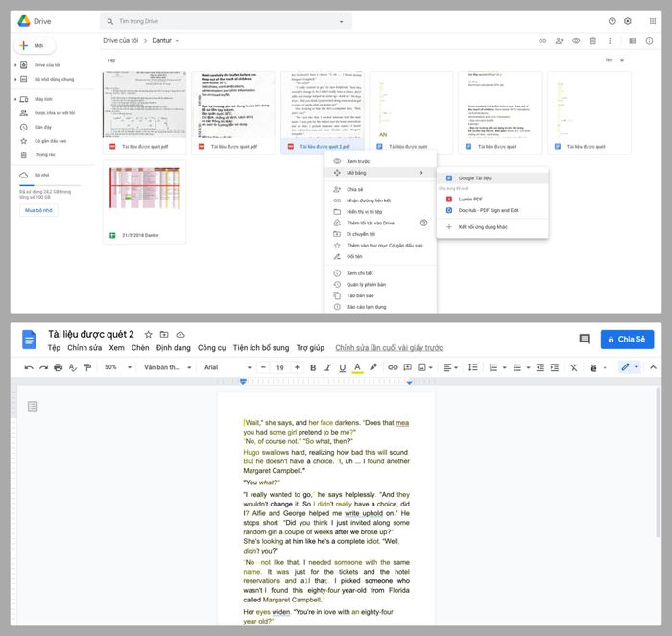The width and height of the screenshot is (672, 636).
Task: Select Google Tài liệu in submenu
Action: [475, 178]
